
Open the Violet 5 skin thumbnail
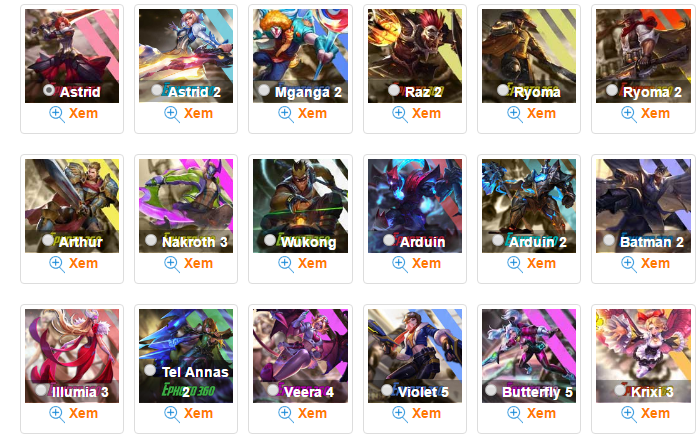point(415,356)
